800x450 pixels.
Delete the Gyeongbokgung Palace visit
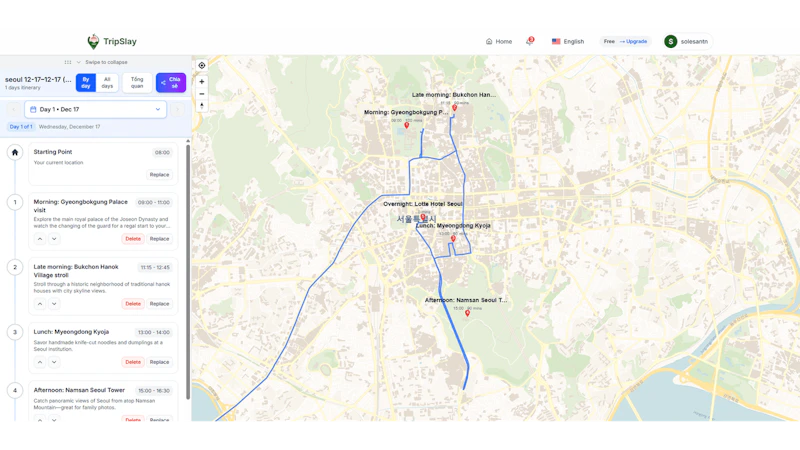pos(133,239)
